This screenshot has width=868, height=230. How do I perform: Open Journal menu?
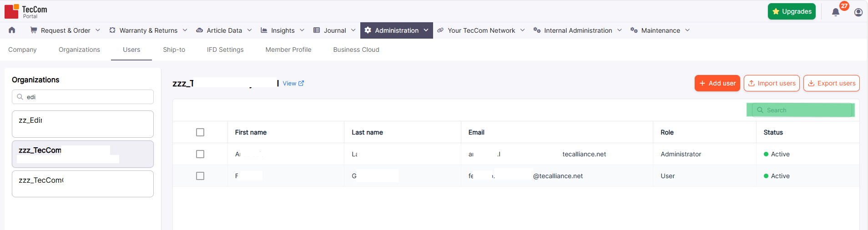click(334, 30)
